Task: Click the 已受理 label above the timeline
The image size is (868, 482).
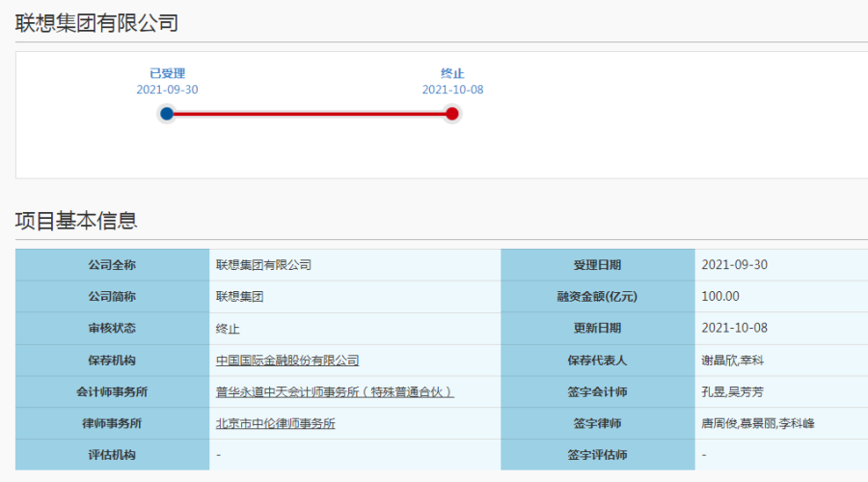Action: click(167, 73)
